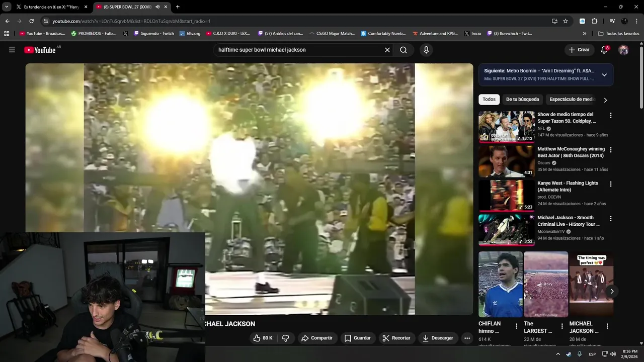Open the taskbar clock showing 8:16 PM
Screen dimensions: 644x362
pyautogui.click(x=630, y=354)
